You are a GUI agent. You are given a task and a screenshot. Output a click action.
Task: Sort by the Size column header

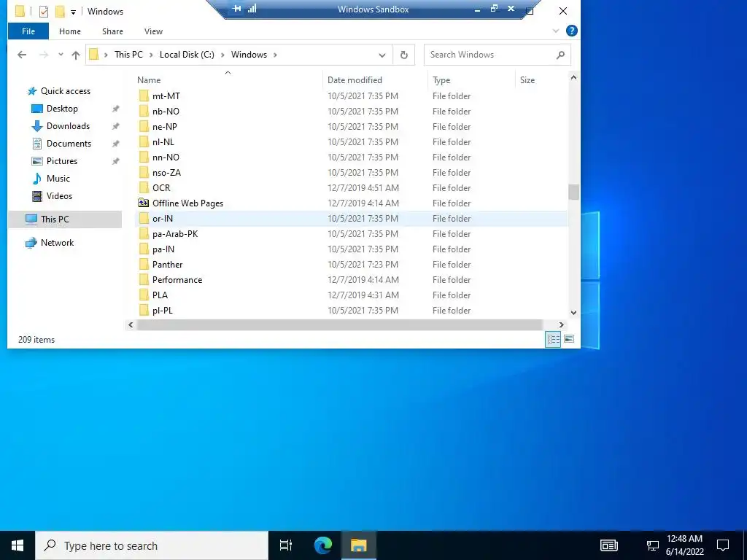(527, 80)
